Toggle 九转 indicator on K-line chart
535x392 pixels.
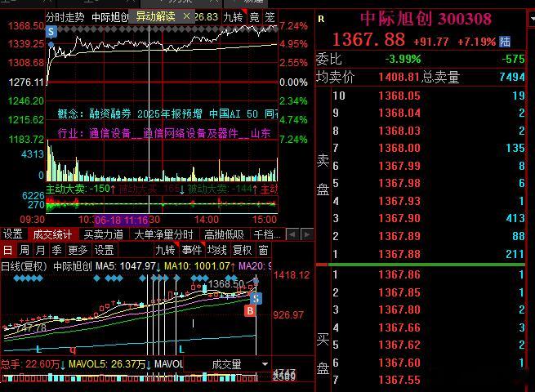click(165, 250)
